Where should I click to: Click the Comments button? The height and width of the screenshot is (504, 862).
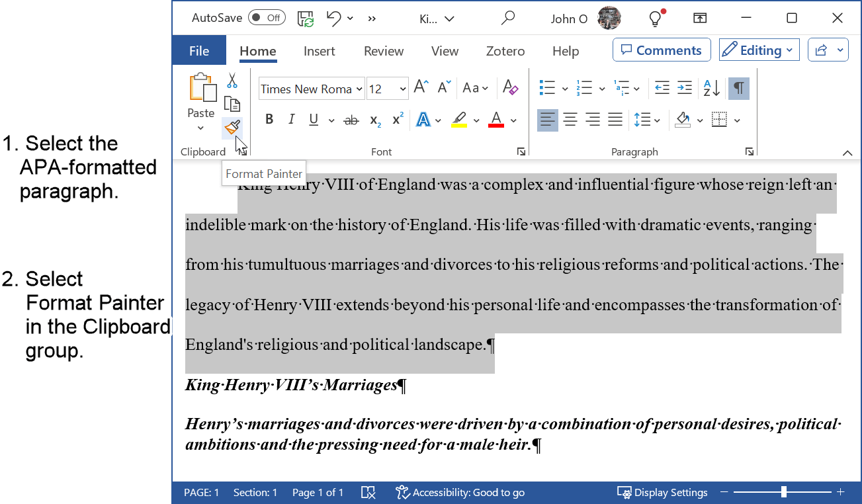[x=662, y=50]
